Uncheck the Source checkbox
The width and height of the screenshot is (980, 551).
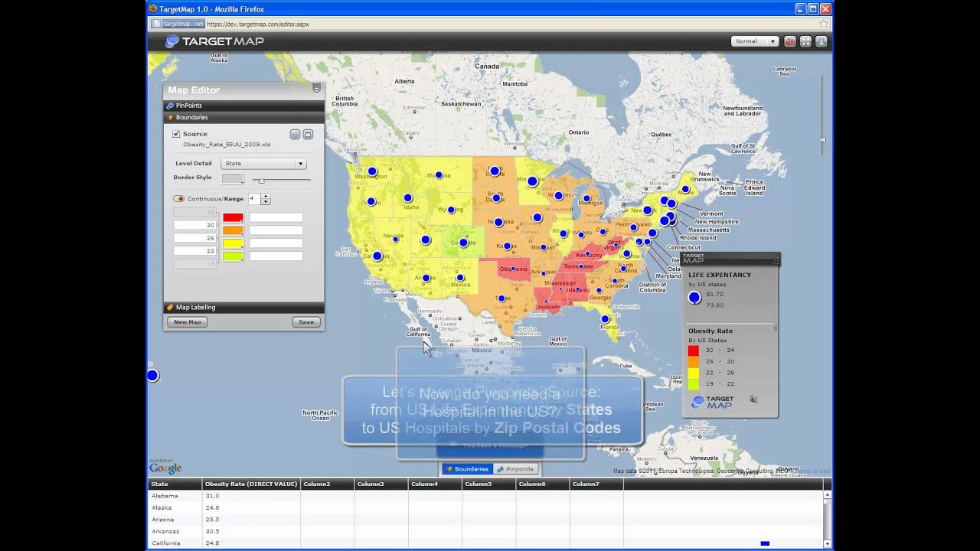(176, 134)
